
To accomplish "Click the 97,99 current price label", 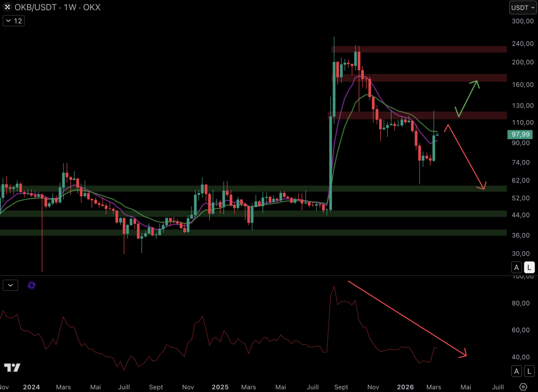I will (x=520, y=134).
